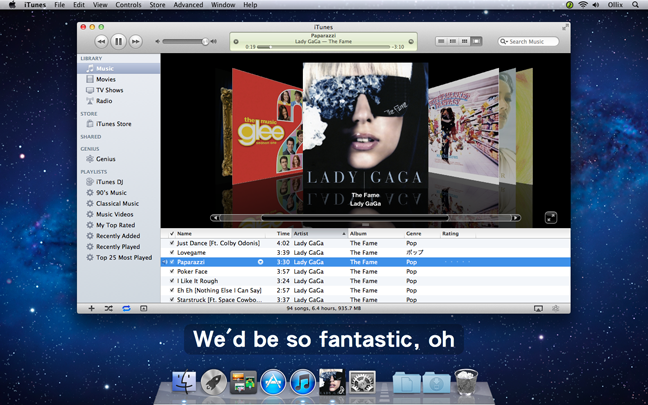Toggle the checkbox column header
The width and height of the screenshot is (648, 405).
[x=172, y=233]
